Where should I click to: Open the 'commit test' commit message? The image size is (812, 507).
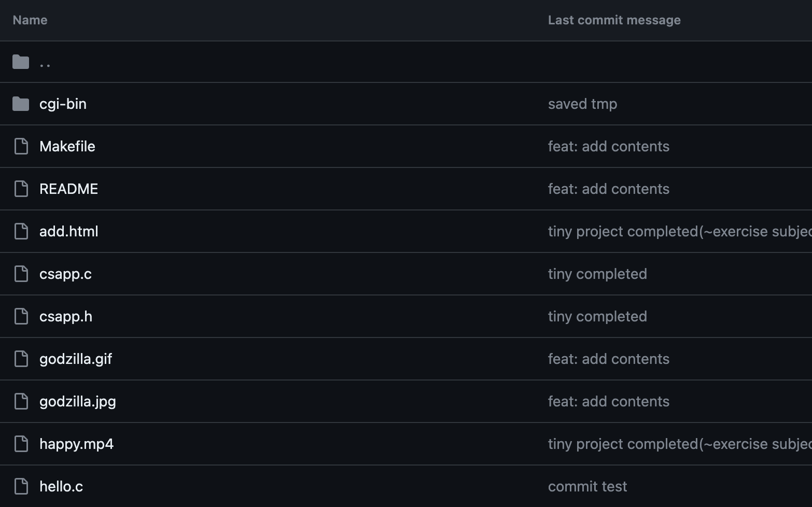point(587,486)
